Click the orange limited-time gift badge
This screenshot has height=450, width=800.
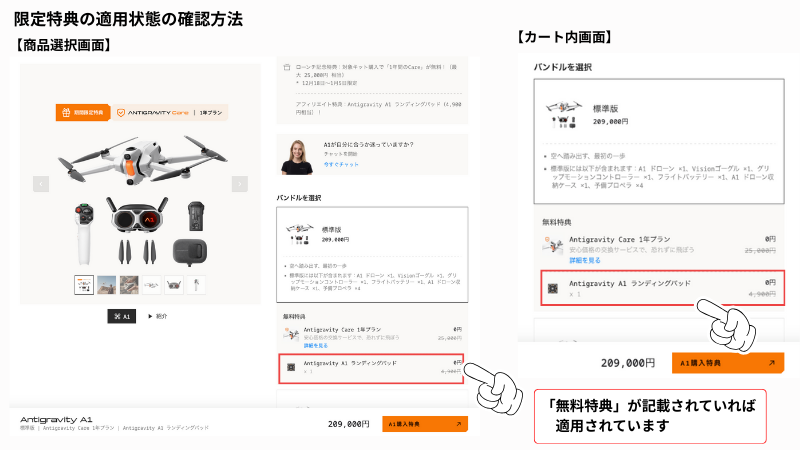point(83,112)
